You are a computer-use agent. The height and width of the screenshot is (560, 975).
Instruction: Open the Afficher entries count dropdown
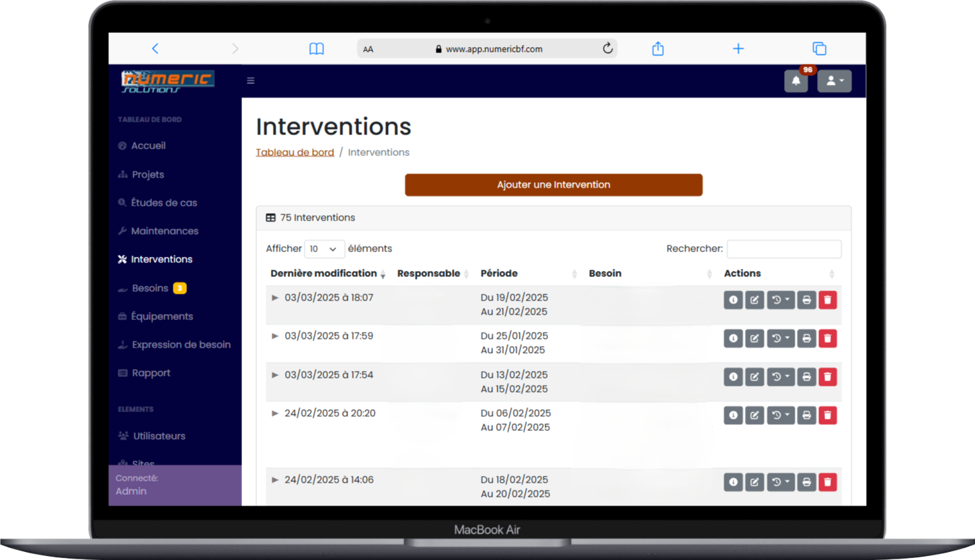(x=324, y=249)
